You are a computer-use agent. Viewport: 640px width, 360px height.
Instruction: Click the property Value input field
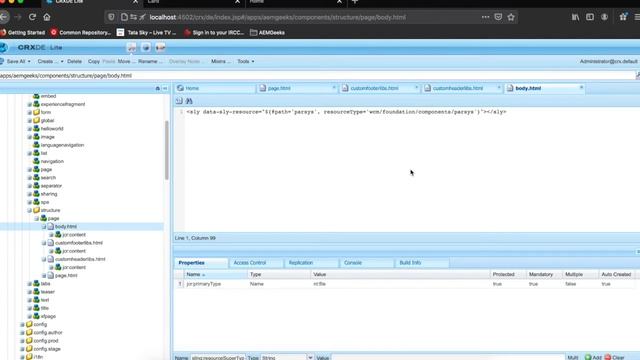pyautogui.click(x=448, y=358)
